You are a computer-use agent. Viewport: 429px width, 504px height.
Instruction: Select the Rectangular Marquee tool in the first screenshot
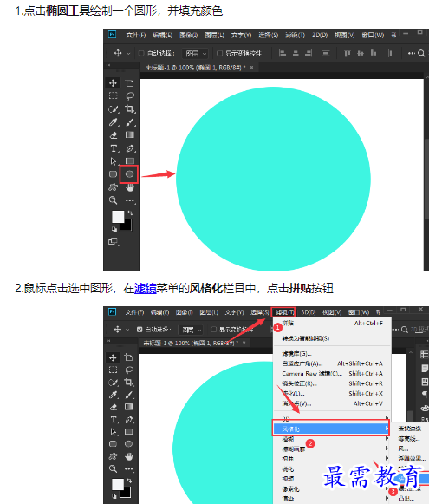113,95
